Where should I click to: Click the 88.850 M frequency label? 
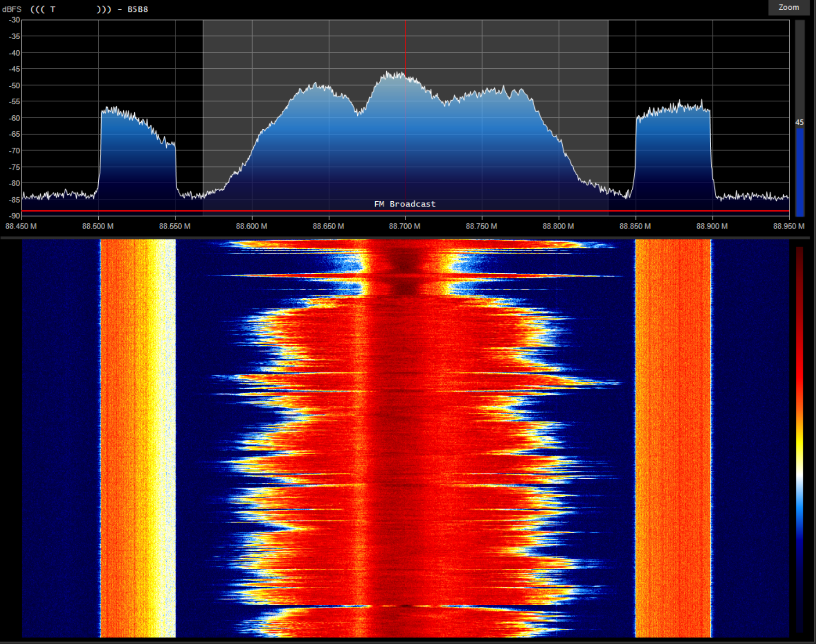point(636,226)
